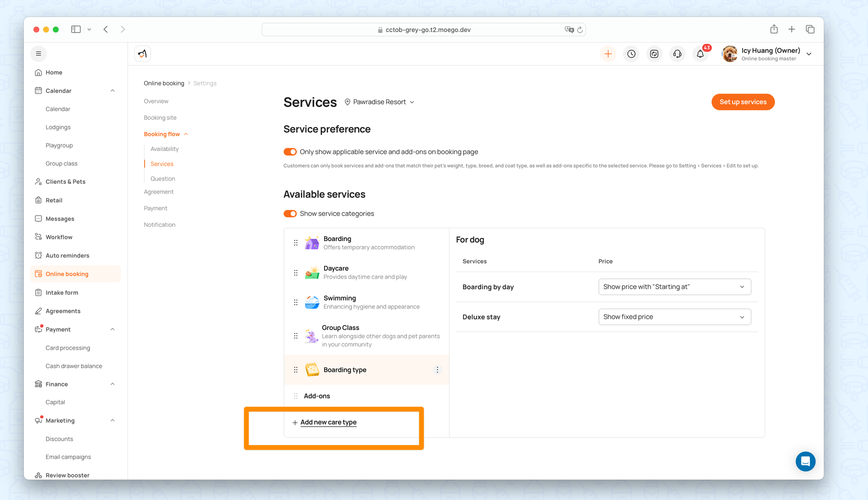Open Boarding by day price dropdown

pos(674,287)
